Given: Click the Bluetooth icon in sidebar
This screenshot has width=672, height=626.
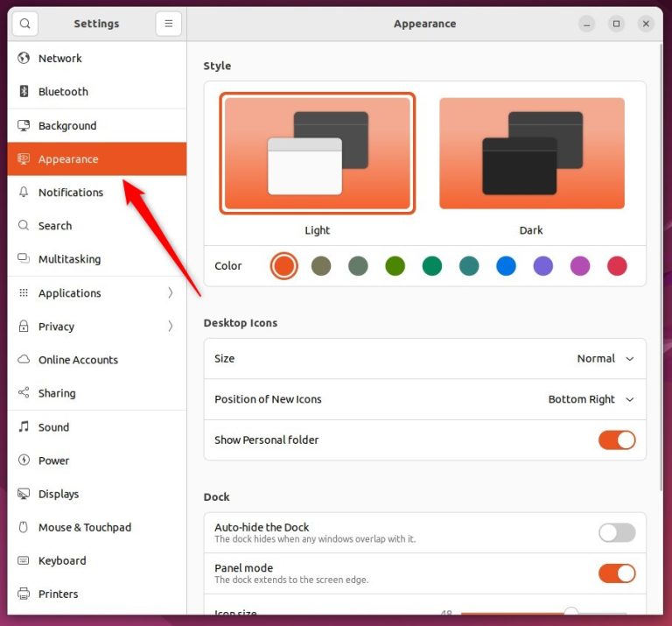Looking at the screenshot, I should [x=24, y=92].
